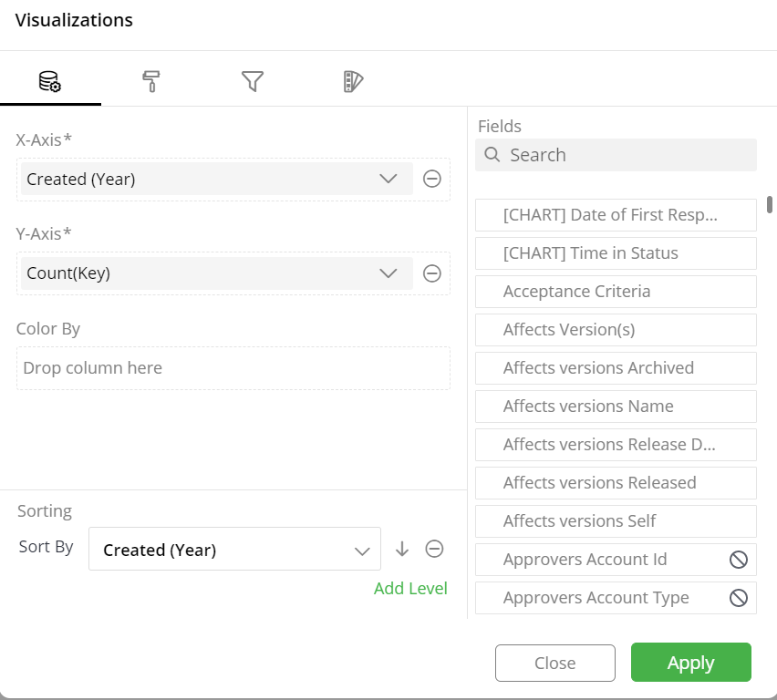
Task: Apply the visualization changes
Action: point(690,663)
